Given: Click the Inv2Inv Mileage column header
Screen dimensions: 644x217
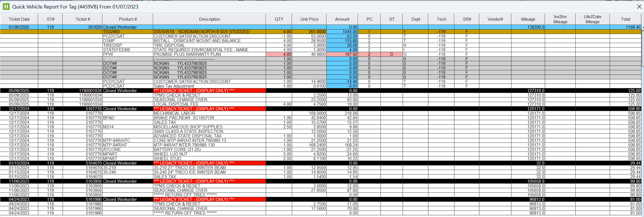Looking at the screenshot, I should (560, 19).
